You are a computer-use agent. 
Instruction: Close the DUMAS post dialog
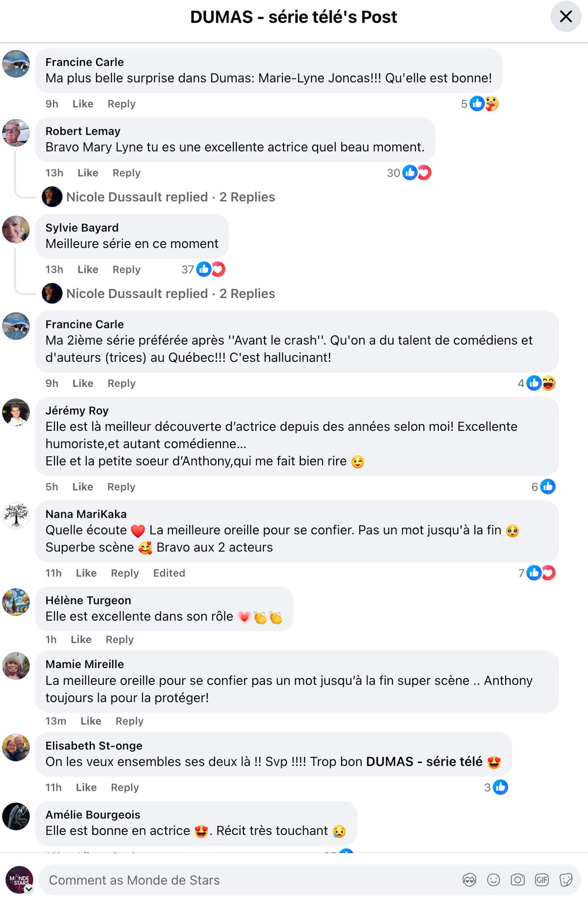coord(565,17)
